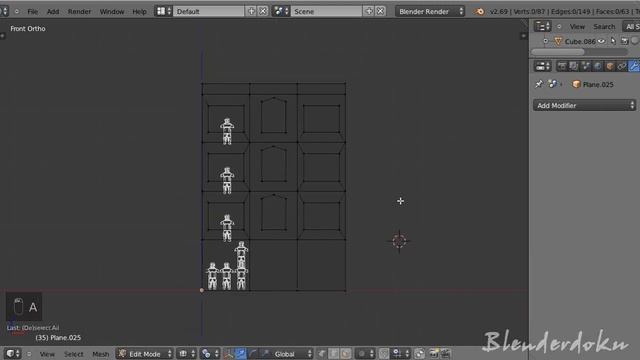
Task: Switch to Render Layers properties tab
Action: pyautogui.click(x=574, y=66)
